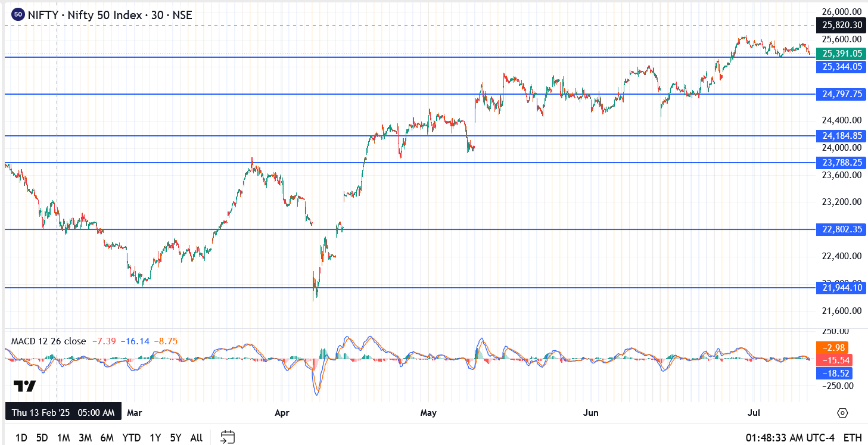Open chart settings hexagon icon on time axis
The height and width of the screenshot is (445, 868).
842,413
